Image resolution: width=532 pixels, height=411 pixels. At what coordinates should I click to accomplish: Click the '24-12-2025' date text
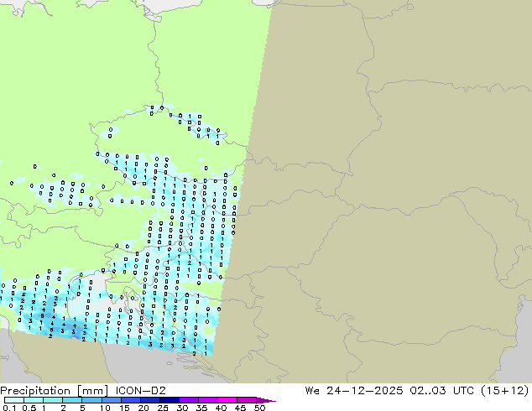coord(365,391)
